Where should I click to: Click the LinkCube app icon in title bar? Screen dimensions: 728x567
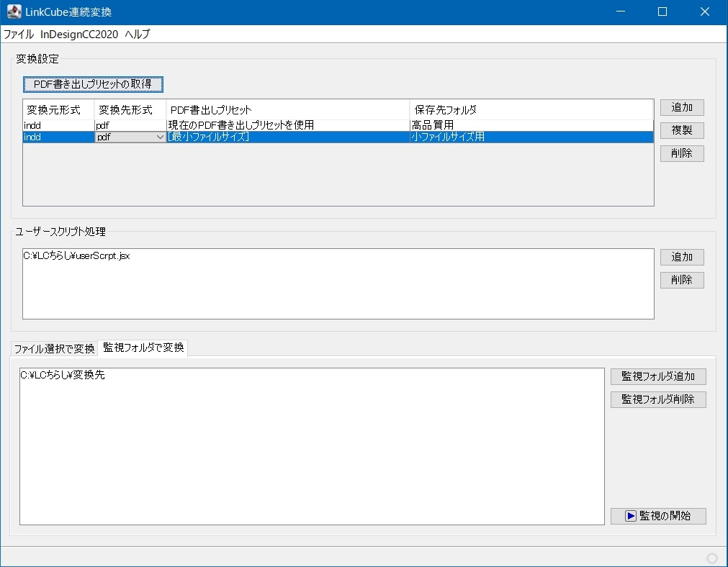click(x=14, y=12)
